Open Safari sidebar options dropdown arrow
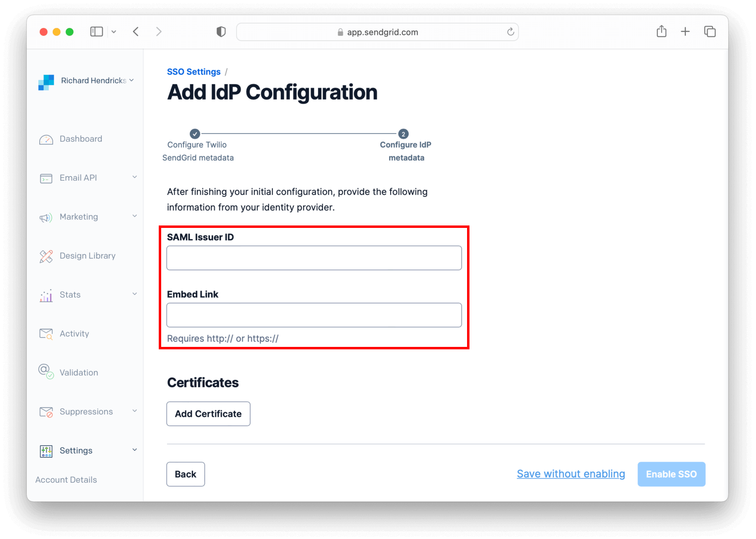The width and height of the screenshot is (756, 539). click(x=114, y=32)
